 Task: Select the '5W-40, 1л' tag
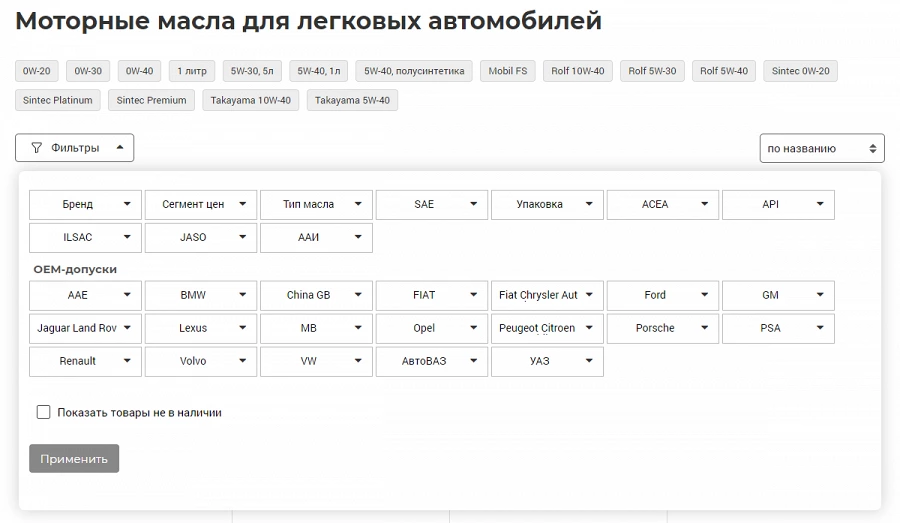point(319,71)
